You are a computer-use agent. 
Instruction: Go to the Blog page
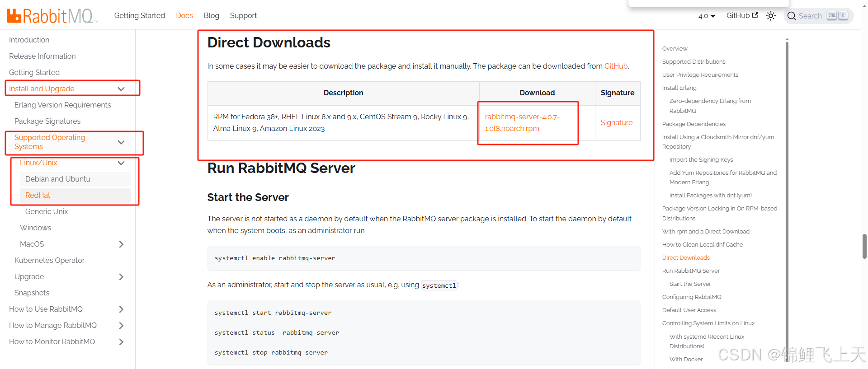[212, 15]
